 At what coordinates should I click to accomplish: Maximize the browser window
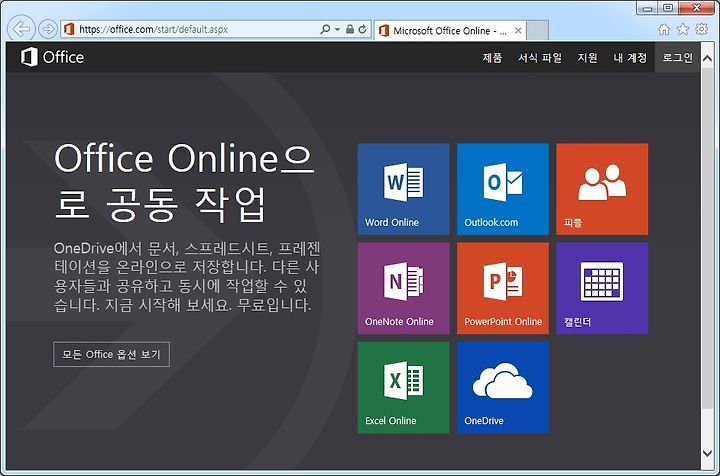tap(669, 8)
